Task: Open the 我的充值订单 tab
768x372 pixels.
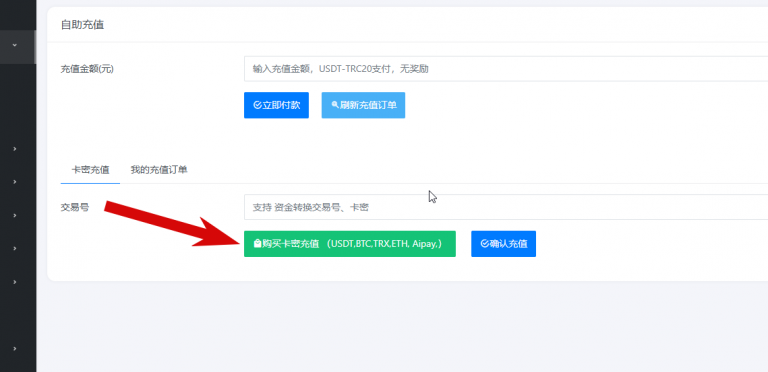Action: tap(159, 170)
